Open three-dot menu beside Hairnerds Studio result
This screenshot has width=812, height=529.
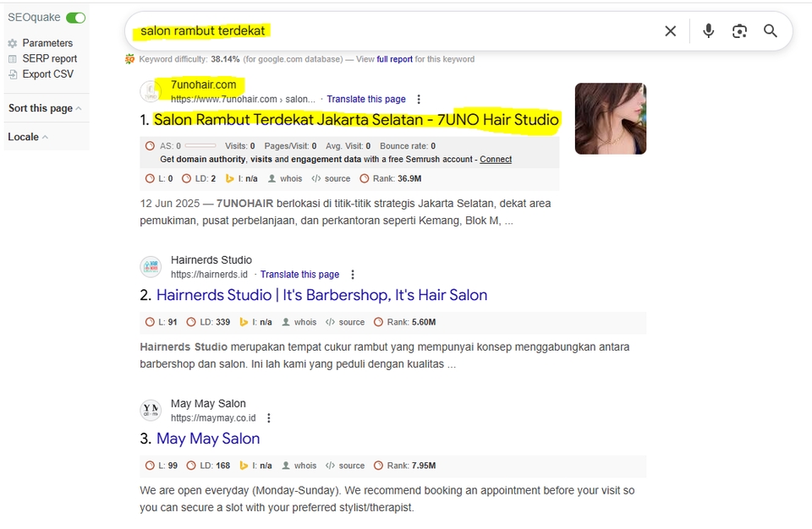(353, 275)
